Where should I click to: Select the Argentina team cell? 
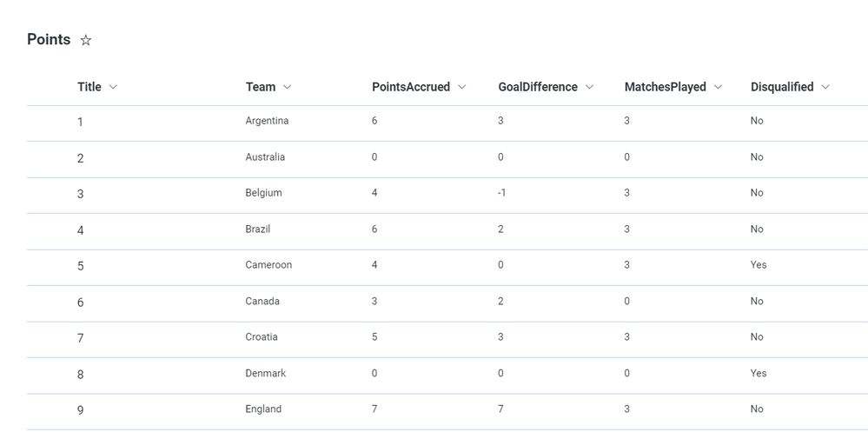[267, 121]
